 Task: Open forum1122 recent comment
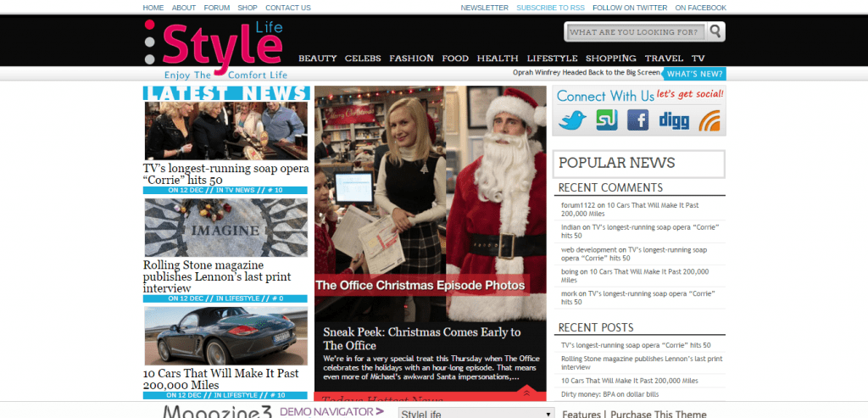(x=630, y=209)
